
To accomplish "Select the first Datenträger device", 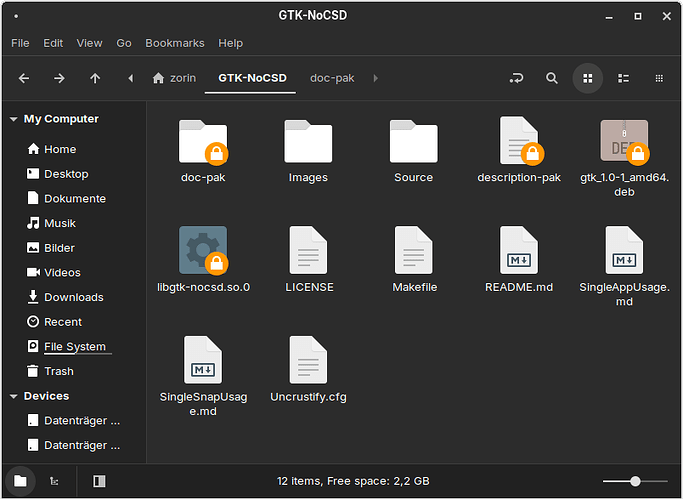I will [73, 421].
